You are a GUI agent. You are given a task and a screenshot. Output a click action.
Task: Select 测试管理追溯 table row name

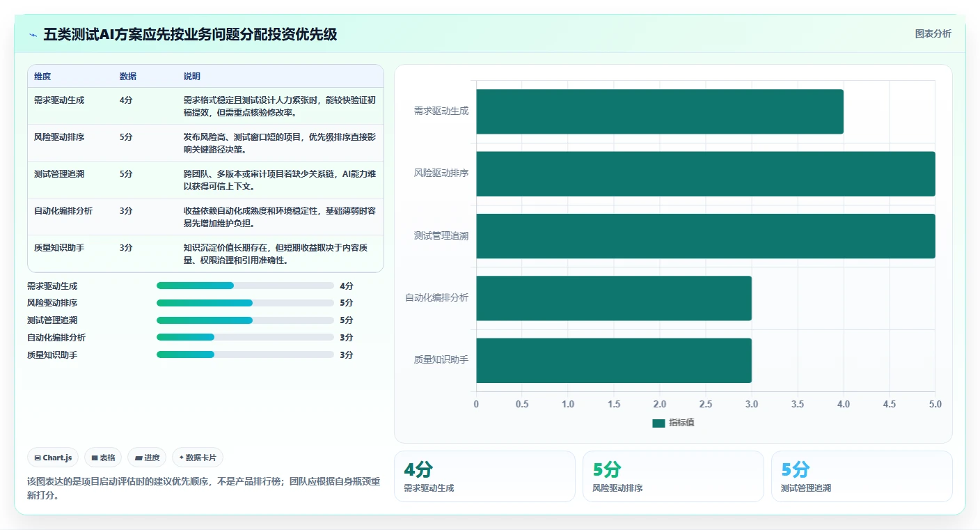point(59,174)
